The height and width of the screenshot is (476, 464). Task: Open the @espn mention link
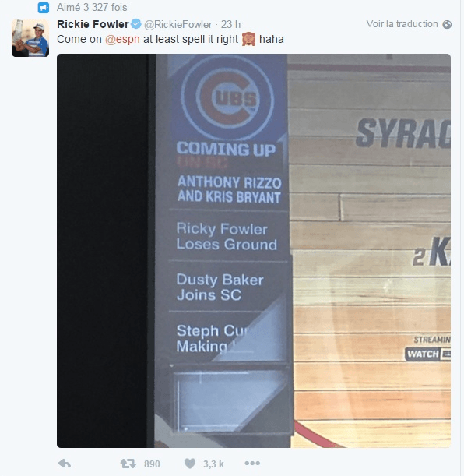122,40
